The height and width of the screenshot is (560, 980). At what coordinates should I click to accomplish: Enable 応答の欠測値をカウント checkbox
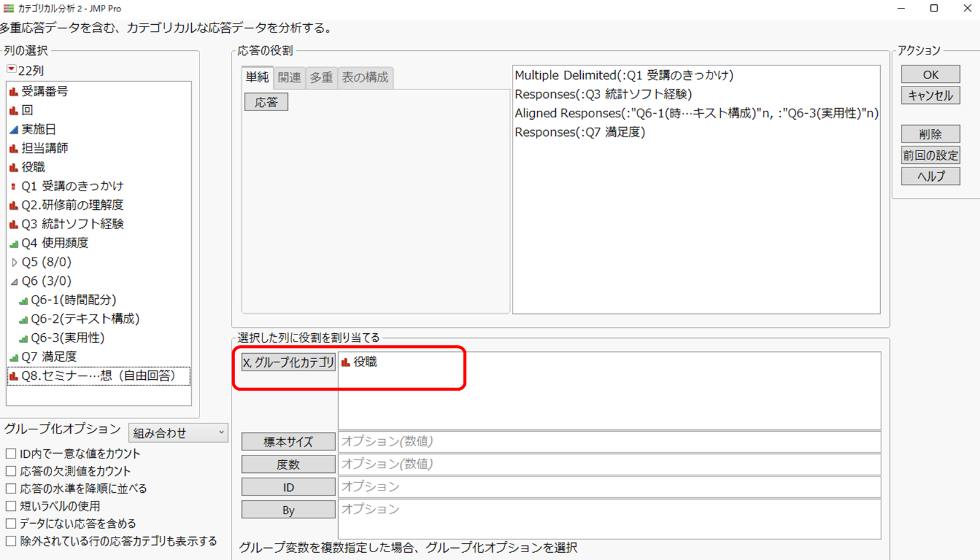pos(11,471)
